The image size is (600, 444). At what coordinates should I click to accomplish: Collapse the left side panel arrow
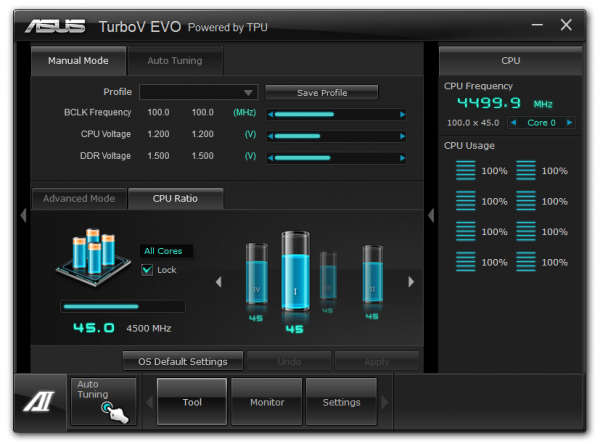(x=23, y=215)
